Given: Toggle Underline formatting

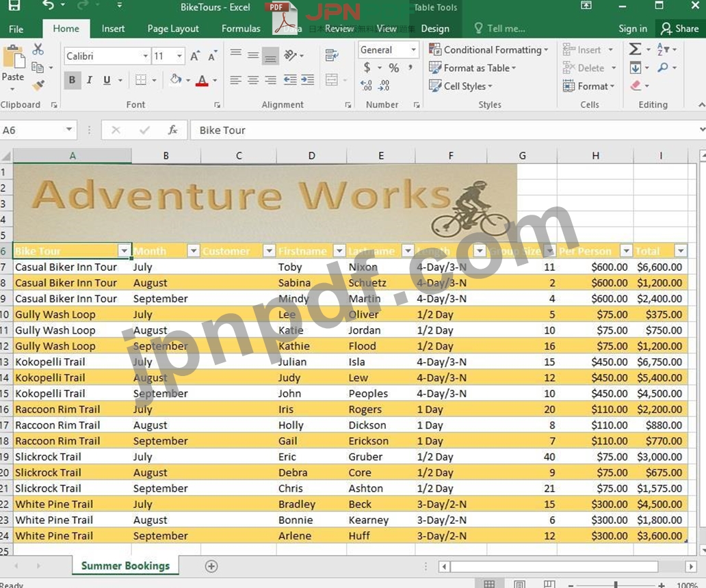Looking at the screenshot, I should 107,80.
